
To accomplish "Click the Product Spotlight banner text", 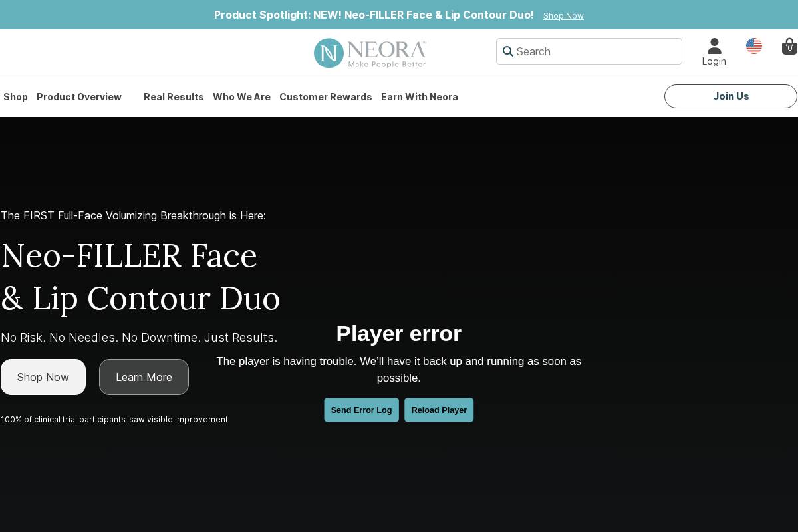I will coord(374,15).
